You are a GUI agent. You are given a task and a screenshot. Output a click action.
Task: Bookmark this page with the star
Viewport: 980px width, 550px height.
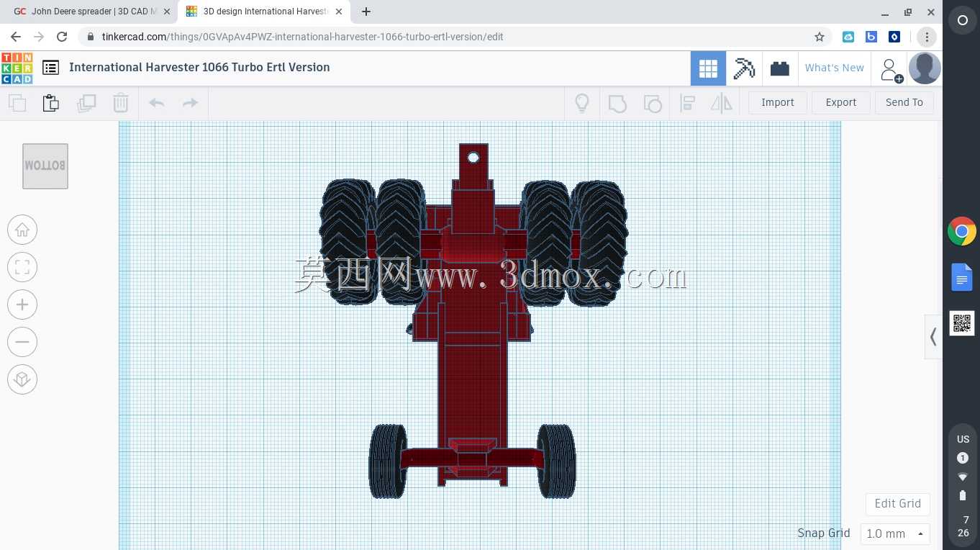coord(819,37)
